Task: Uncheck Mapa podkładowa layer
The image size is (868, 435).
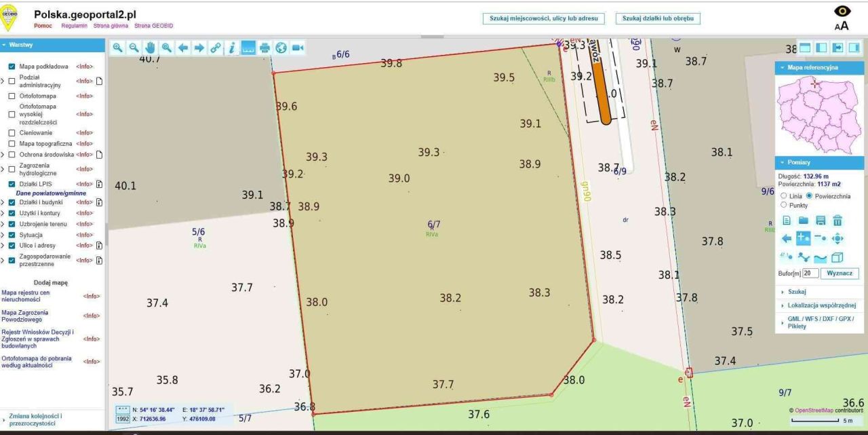Action: point(12,67)
